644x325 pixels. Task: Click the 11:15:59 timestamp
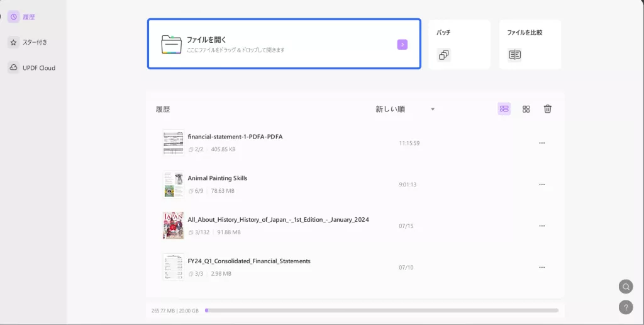click(x=409, y=143)
